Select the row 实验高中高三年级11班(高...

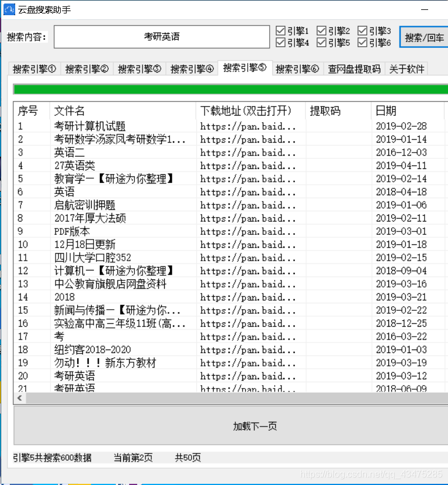tap(231, 323)
